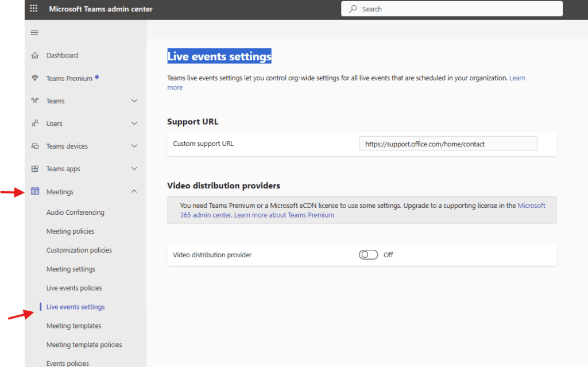Open Learn more about Teams Premium link

[x=284, y=215]
